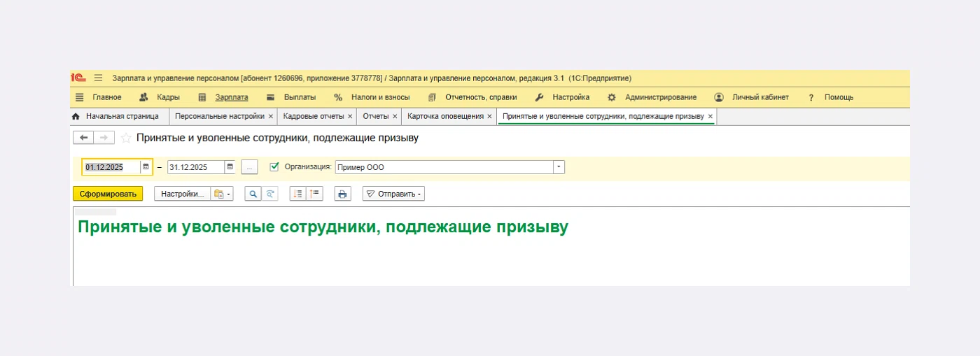This screenshot has width=980, height=356.
Task: Print the report with printer icon
Action: [x=342, y=194]
